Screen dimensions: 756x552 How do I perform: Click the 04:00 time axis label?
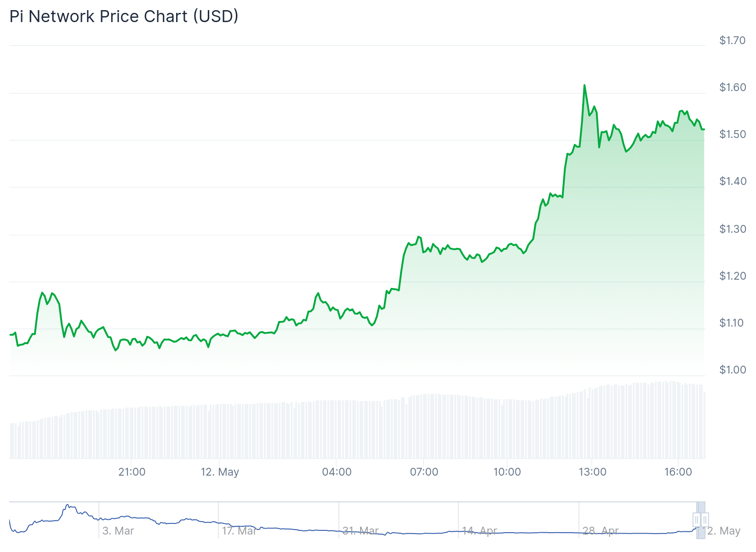337,472
